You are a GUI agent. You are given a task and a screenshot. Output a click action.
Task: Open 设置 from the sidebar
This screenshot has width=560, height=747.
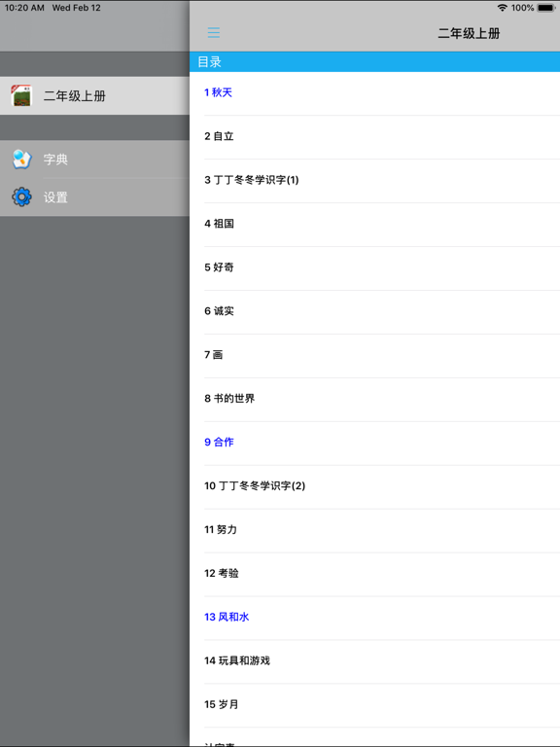(94, 197)
